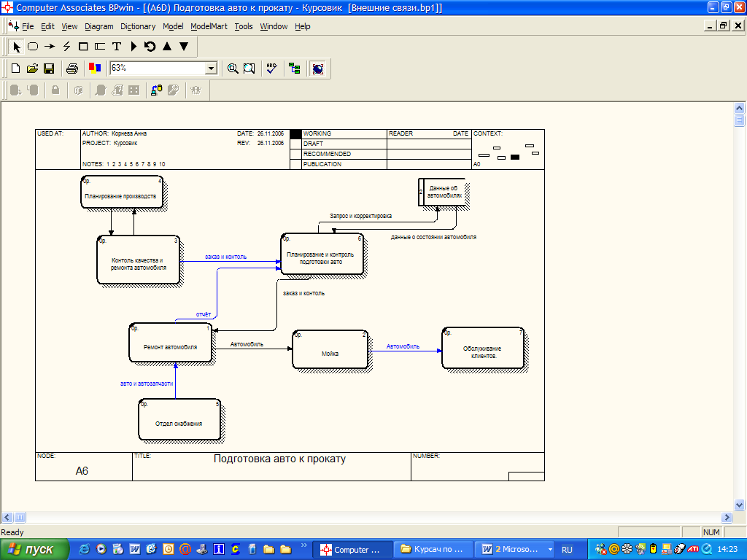The image size is (747, 560).
Task: Print the current diagram
Action: point(72,69)
